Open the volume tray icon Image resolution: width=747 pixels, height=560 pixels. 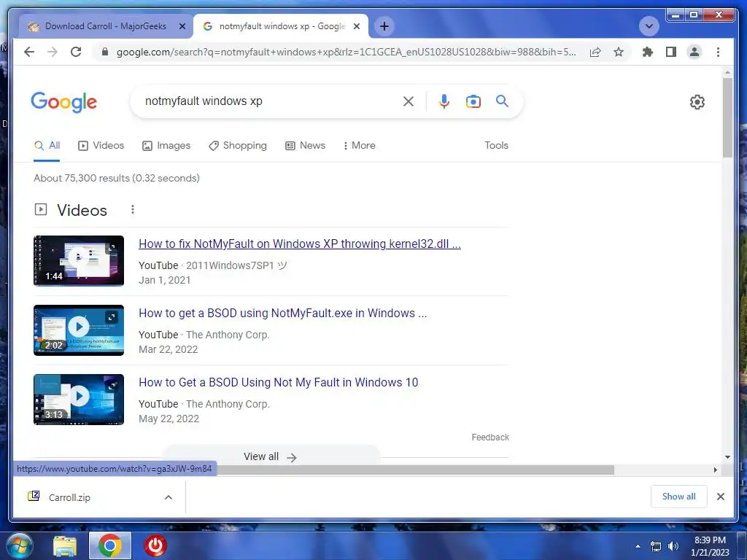(673, 546)
